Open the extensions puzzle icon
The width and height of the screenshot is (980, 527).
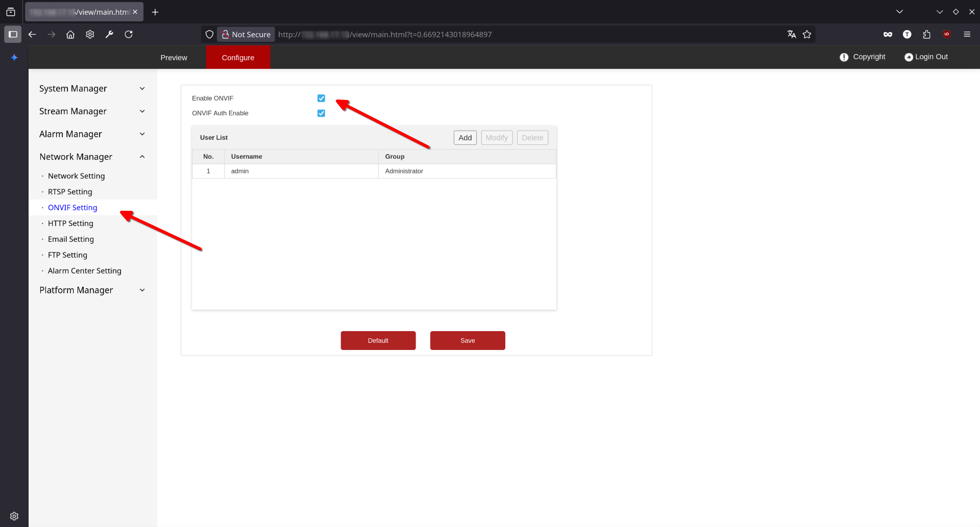927,34
